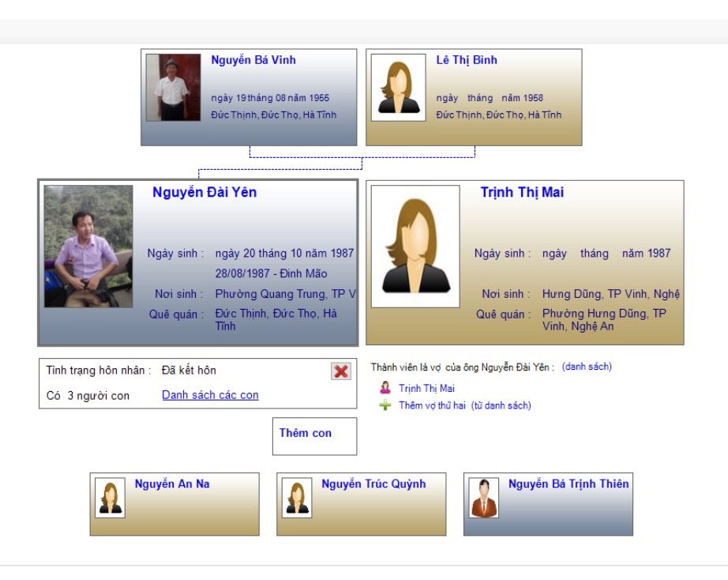Image resolution: width=728 pixels, height=580 pixels.
Task: Open child Nguyễn Bá Trịnh Thiên's name link
Action: [569, 484]
